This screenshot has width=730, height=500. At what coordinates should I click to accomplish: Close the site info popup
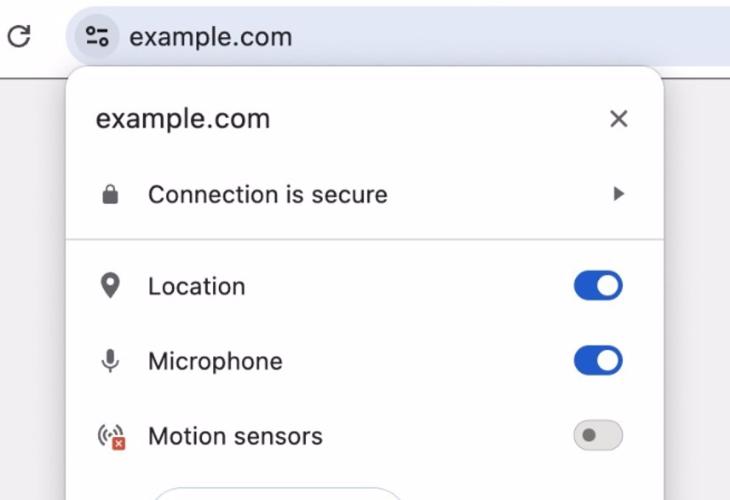tap(619, 119)
